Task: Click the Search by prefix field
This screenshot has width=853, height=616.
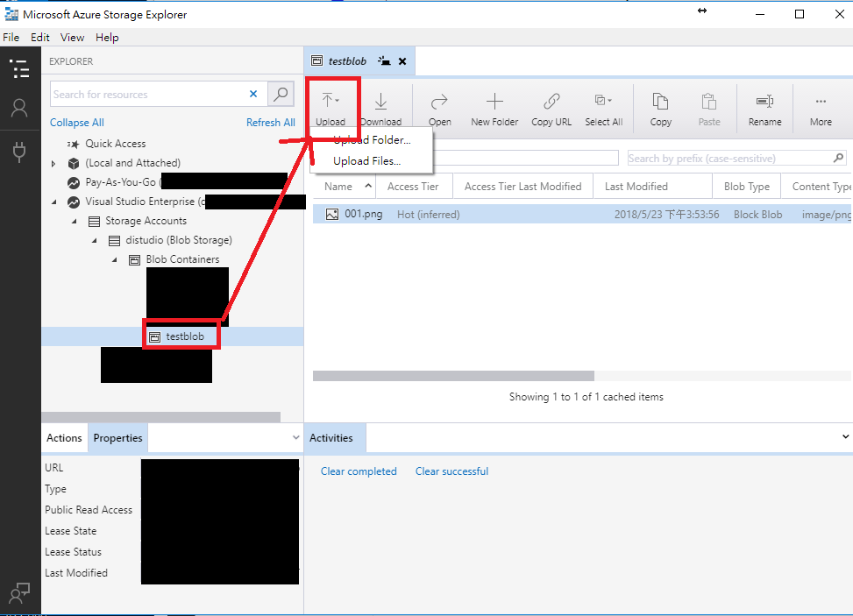Action: point(729,159)
